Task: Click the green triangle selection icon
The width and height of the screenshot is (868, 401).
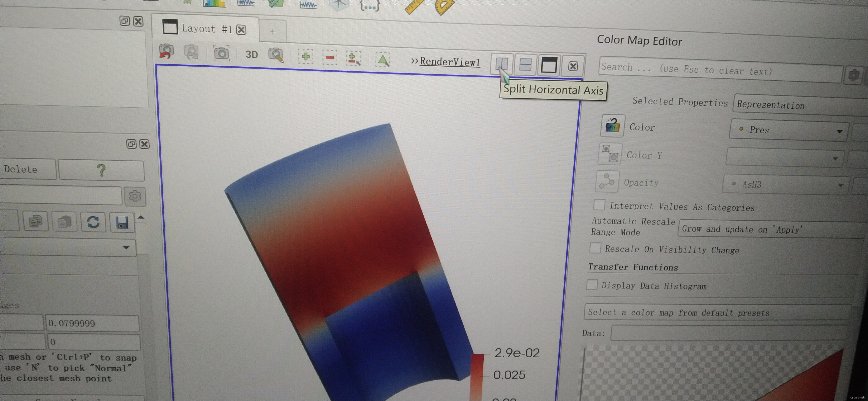Action: coord(383,60)
